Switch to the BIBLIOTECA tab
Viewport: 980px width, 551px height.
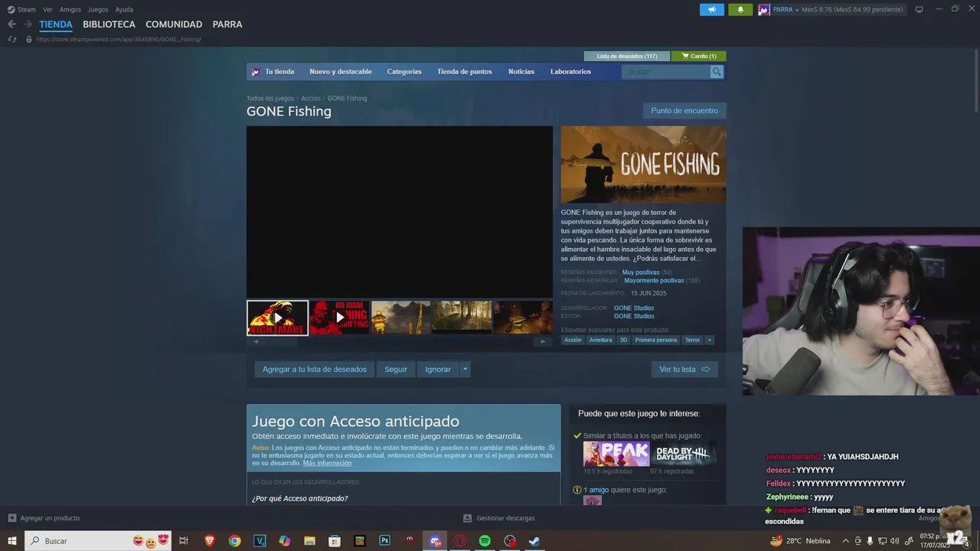[109, 24]
